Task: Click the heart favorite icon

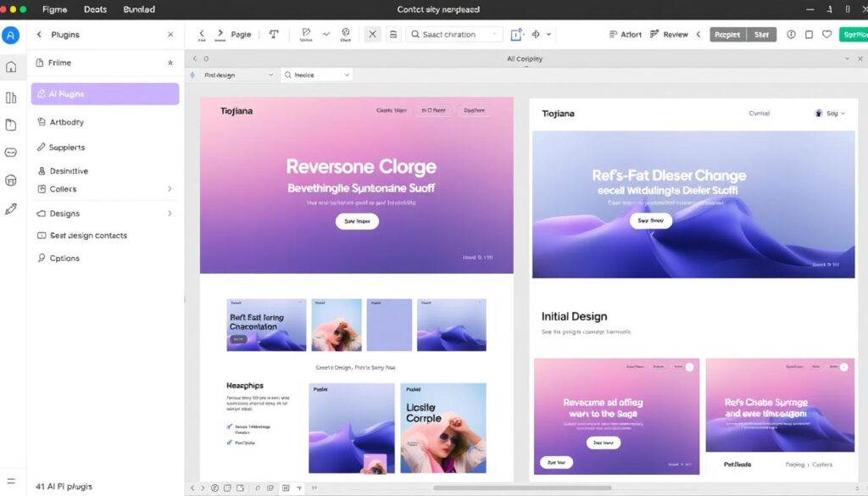Action: coord(826,34)
